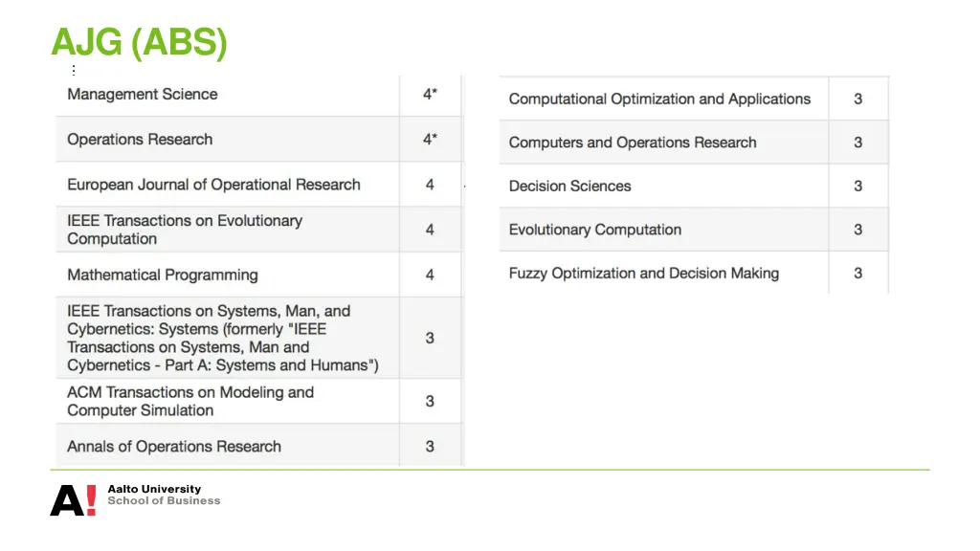Click the Management Science journal row
Image resolution: width=980 pixels, height=551 pixels.
tap(143, 95)
